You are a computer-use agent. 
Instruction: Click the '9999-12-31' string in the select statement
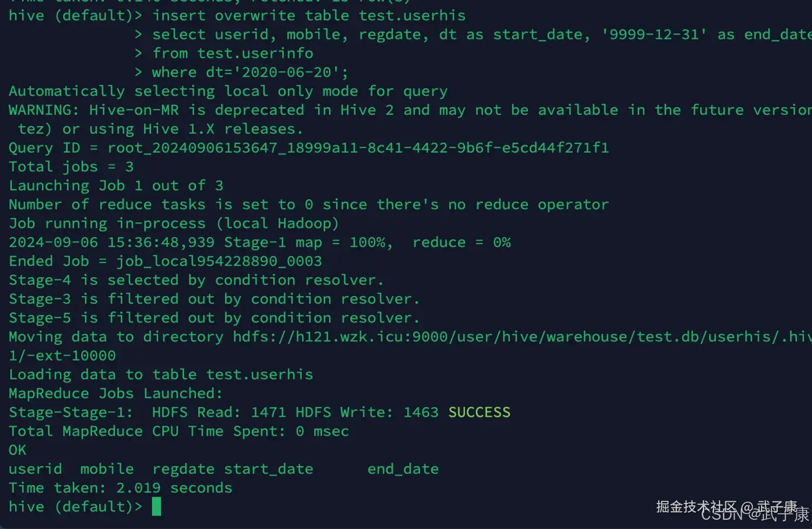[654, 35]
